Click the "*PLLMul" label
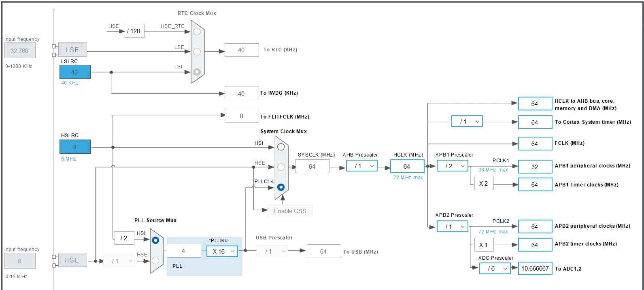Viewport: 644px width, 290px height. click(x=219, y=241)
